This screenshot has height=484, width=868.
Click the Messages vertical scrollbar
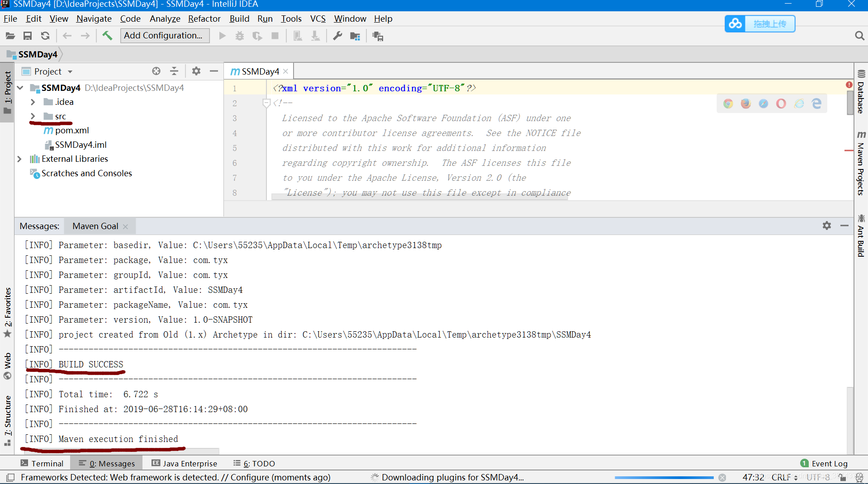click(850, 420)
